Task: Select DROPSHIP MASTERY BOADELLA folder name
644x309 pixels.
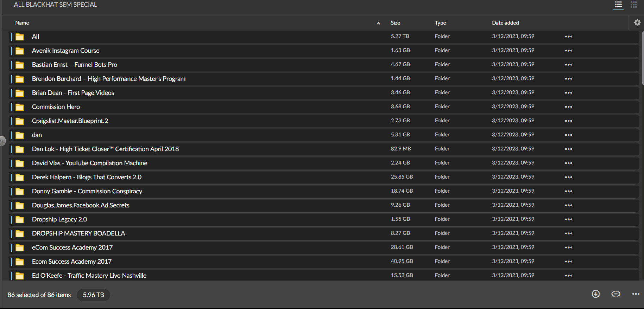Action: [78, 233]
